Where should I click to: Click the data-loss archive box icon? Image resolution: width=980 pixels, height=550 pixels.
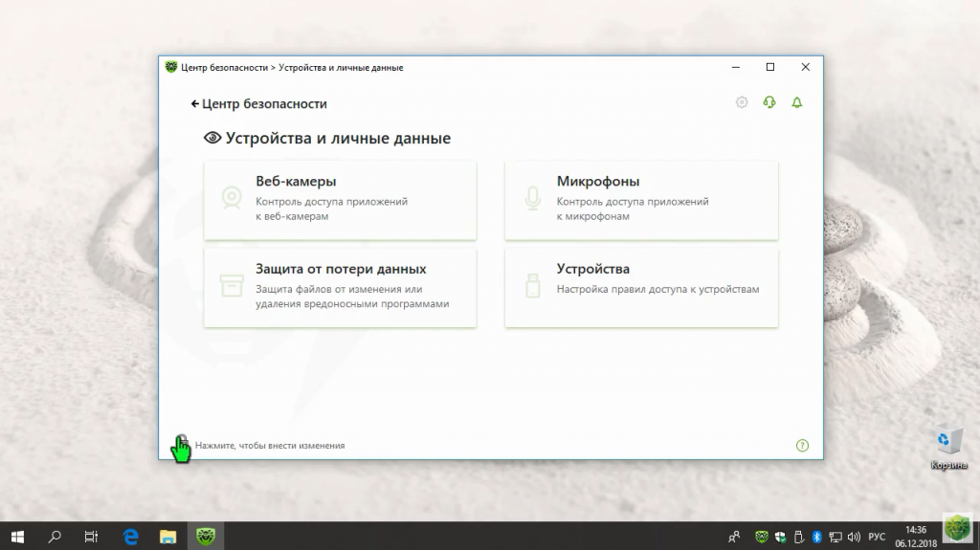pos(232,286)
